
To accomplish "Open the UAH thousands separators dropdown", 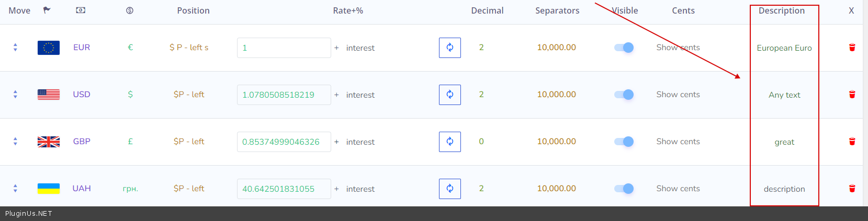I will tap(556, 189).
